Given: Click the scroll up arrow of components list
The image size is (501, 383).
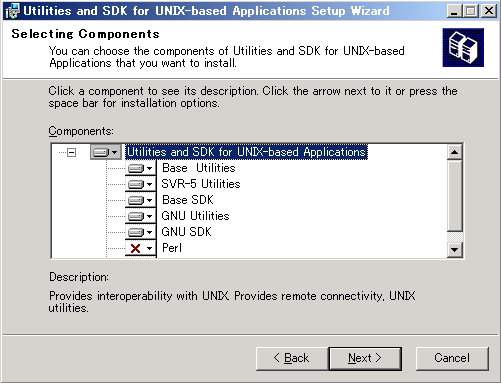Looking at the screenshot, I should [454, 152].
